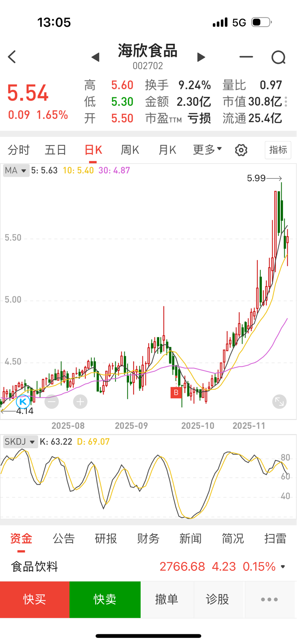Image resolution: width=297 pixels, height=644 pixels.
Task: Open search with magnifier icon
Action: tap(278, 57)
